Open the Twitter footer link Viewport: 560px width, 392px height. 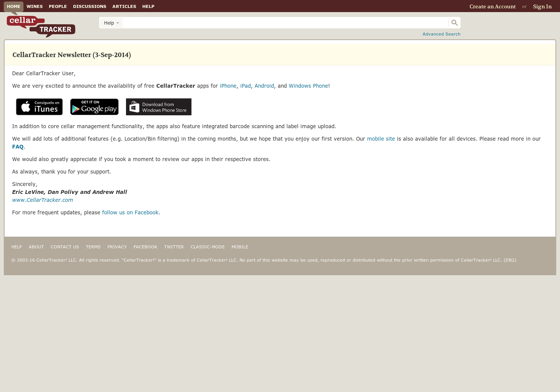pyautogui.click(x=174, y=247)
